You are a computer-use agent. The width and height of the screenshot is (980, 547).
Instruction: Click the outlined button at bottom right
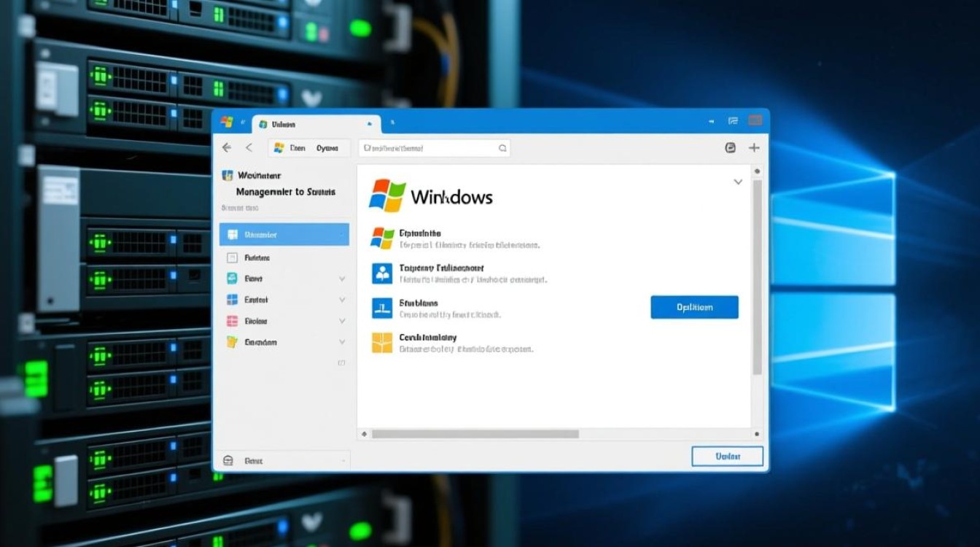point(727,457)
